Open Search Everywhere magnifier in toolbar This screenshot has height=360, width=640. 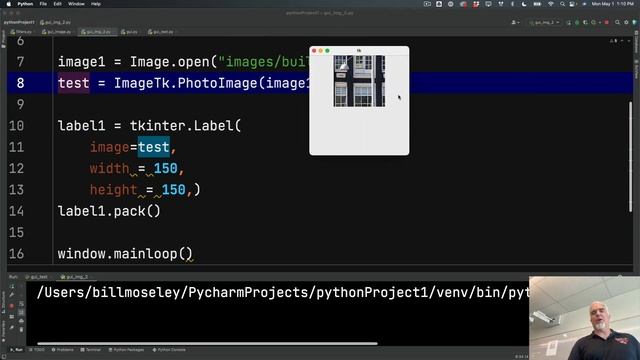coord(618,22)
